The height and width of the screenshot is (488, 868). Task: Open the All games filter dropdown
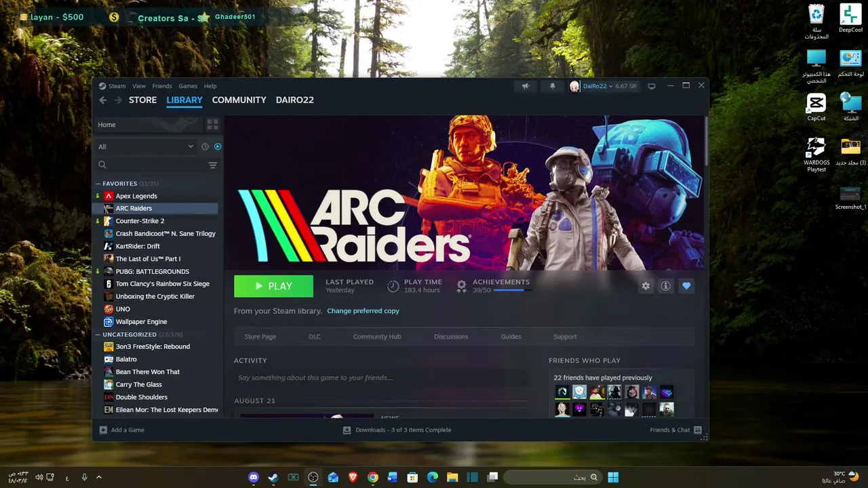(146, 146)
